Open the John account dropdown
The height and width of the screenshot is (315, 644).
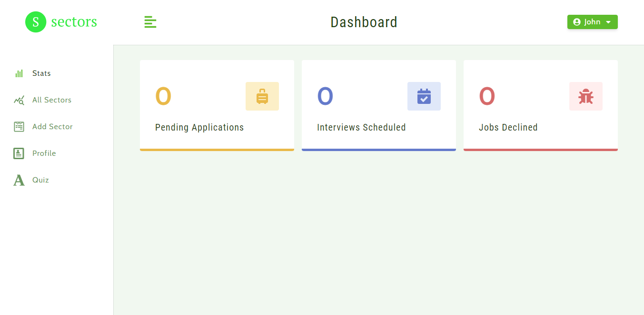(592, 22)
